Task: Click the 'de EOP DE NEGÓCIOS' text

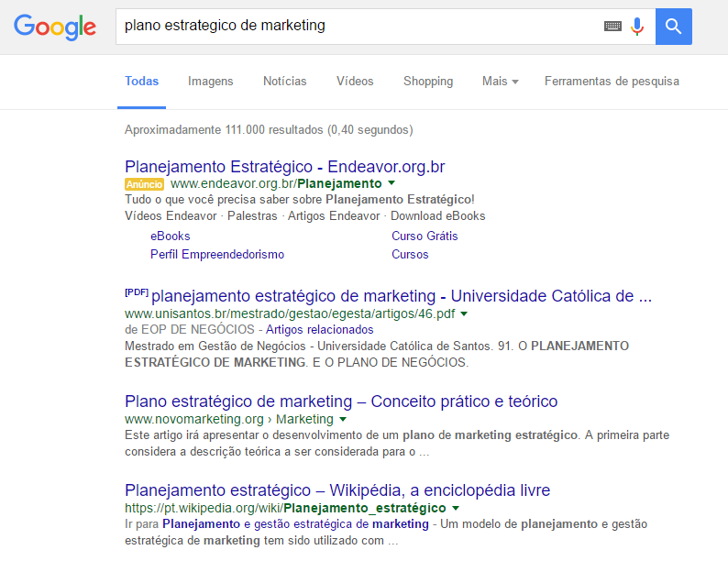Action: tap(190, 329)
